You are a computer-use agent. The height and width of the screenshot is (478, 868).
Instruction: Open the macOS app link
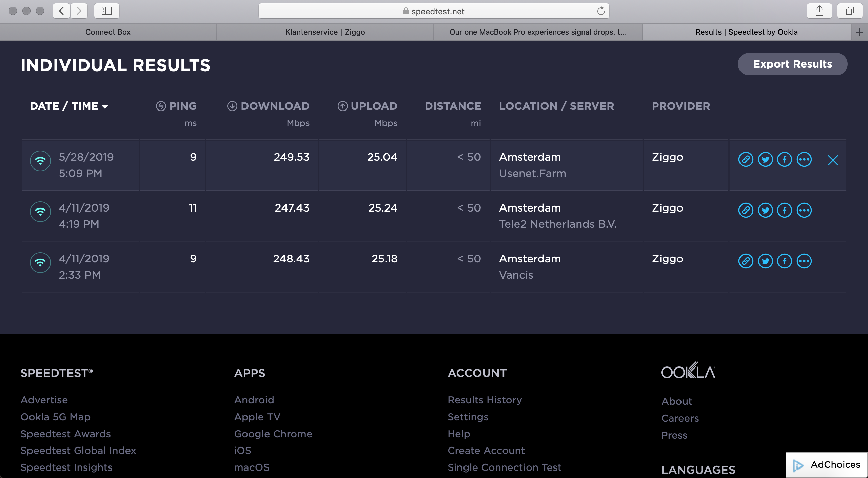click(x=252, y=467)
